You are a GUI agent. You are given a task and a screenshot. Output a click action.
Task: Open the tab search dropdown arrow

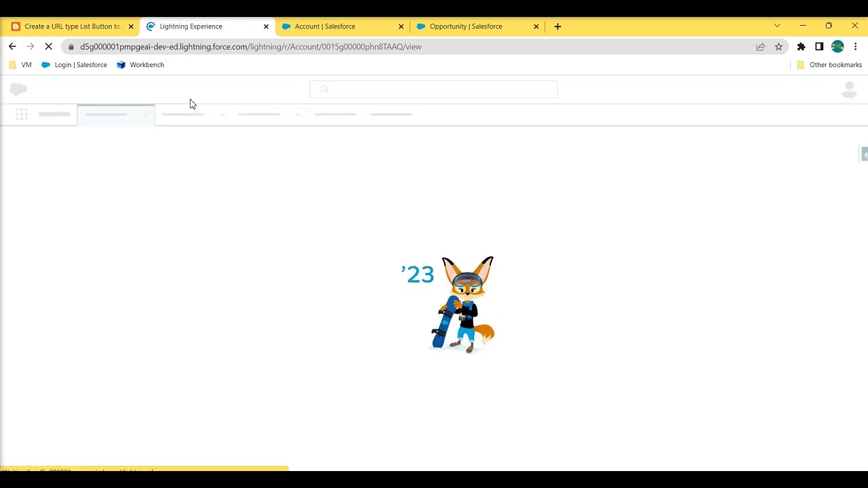point(777,26)
